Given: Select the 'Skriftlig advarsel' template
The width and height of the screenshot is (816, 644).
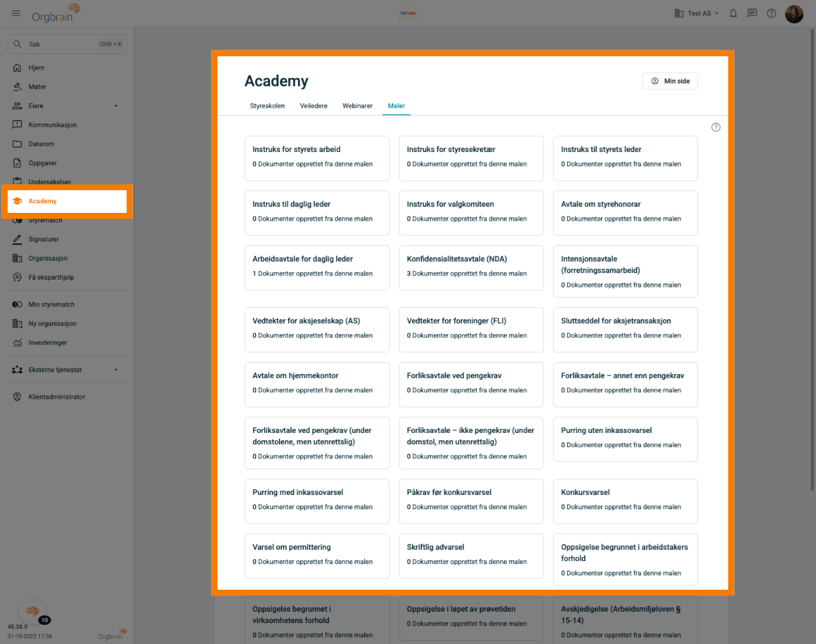Looking at the screenshot, I should (471, 556).
